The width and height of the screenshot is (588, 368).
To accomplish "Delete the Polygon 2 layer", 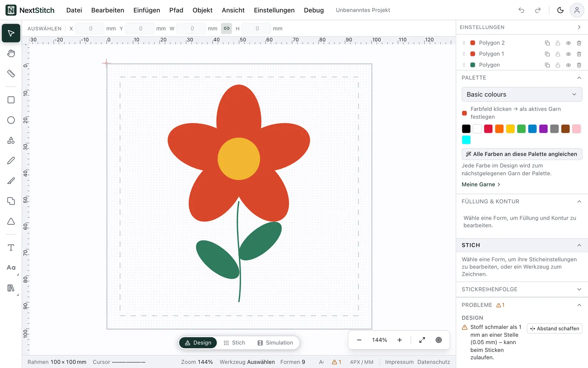I will pyautogui.click(x=579, y=43).
